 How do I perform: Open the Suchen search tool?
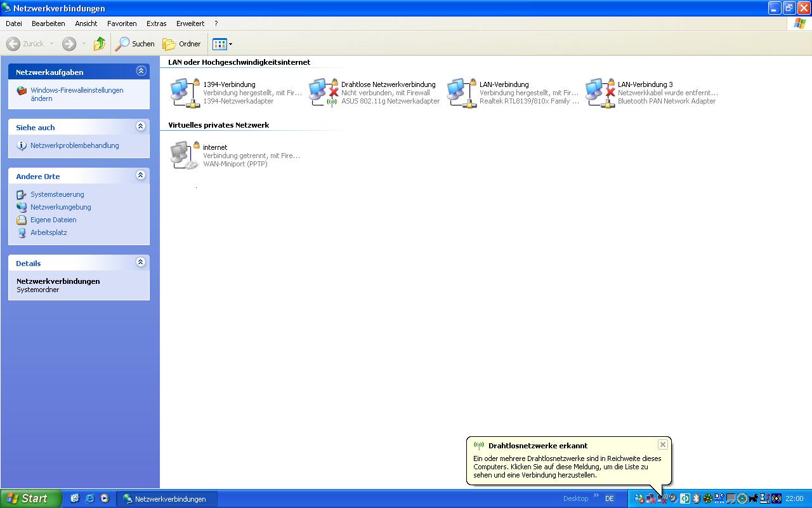pos(135,44)
